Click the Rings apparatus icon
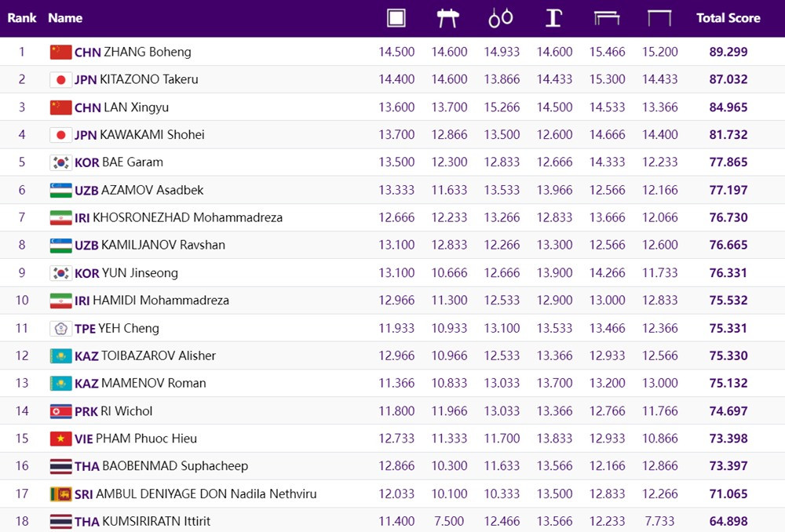Viewport: 785px width, 532px height. coord(501,18)
